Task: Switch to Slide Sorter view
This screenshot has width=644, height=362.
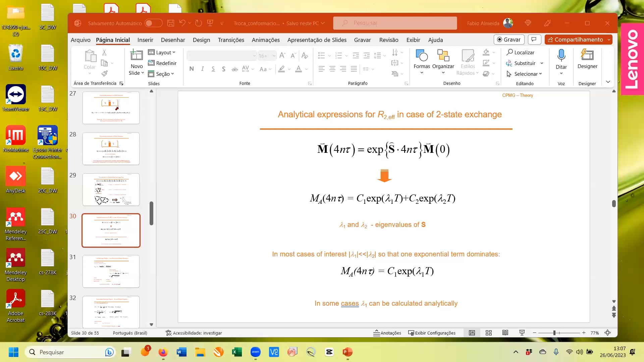Action: 489,333
